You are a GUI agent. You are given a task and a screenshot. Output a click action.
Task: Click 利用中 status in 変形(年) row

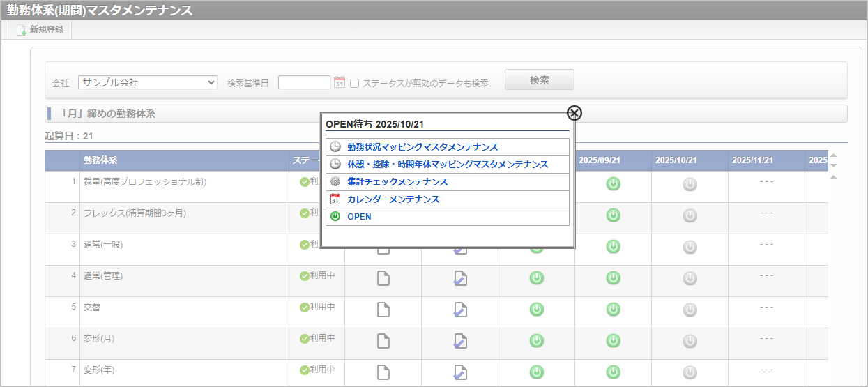point(318,370)
